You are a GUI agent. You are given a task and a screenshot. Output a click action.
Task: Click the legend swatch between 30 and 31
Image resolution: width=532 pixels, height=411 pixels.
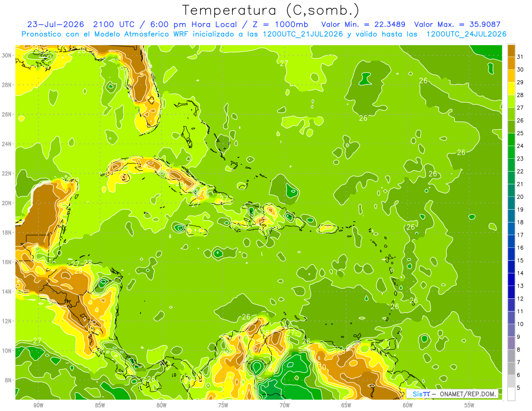pyautogui.click(x=511, y=63)
